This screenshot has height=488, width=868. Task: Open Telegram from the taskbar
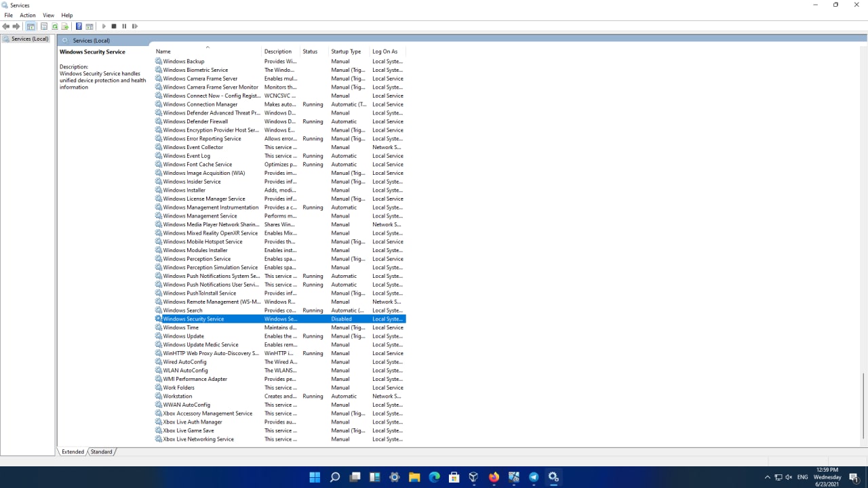tap(534, 477)
